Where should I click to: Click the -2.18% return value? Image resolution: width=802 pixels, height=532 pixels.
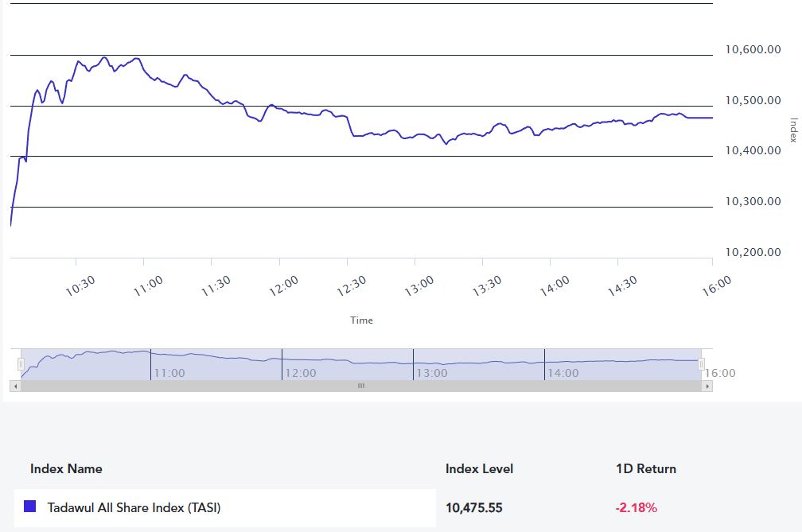click(636, 507)
